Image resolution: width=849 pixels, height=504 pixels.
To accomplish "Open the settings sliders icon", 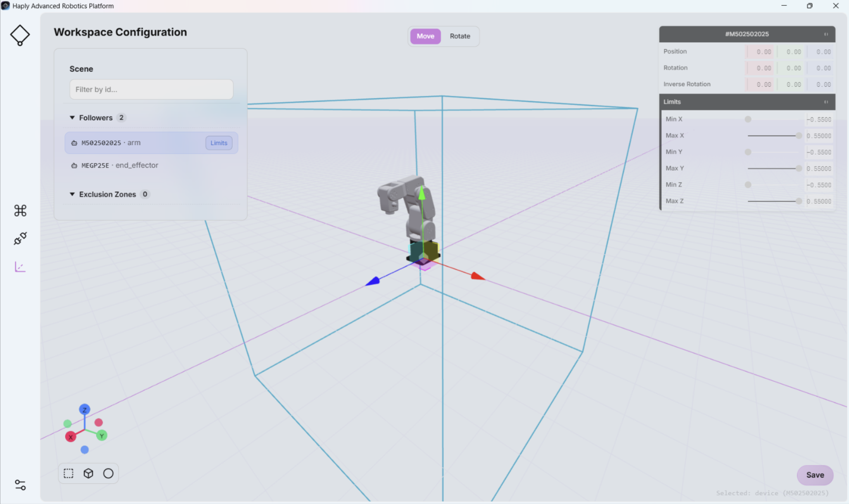I will 20,485.
